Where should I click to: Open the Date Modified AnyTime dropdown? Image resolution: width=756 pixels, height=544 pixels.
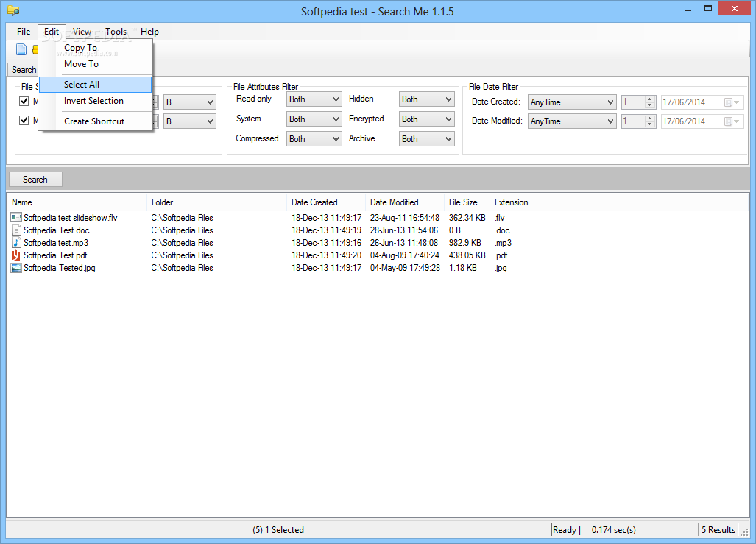point(572,121)
